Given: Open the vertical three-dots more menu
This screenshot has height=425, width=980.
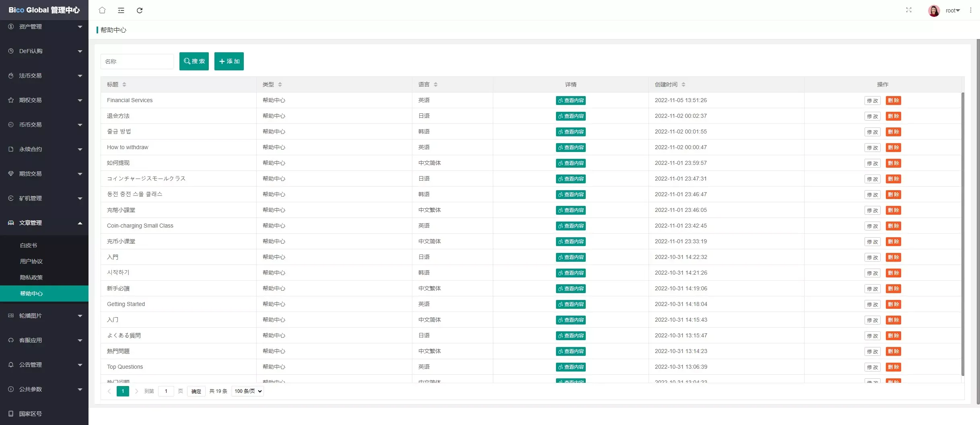Looking at the screenshot, I should pyautogui.click(x=970, y=10).
